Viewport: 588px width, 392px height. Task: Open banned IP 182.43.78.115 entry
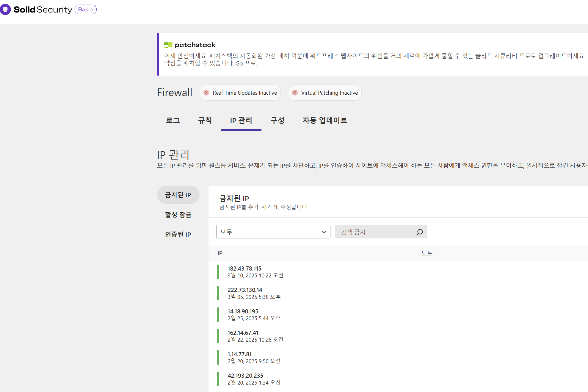pos(244,268)
